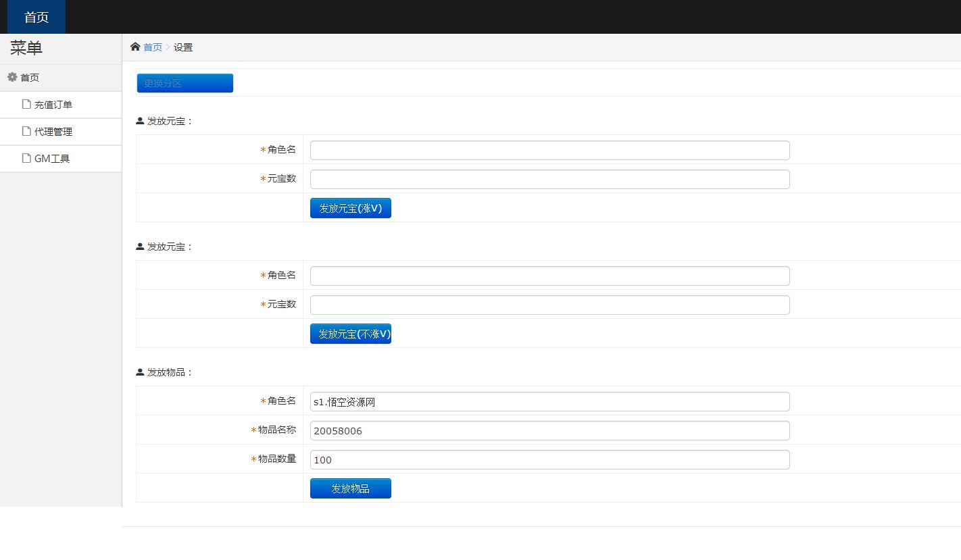Go to GM工具 in the sidebar
961x560 pixels.
tap(52, 159)
